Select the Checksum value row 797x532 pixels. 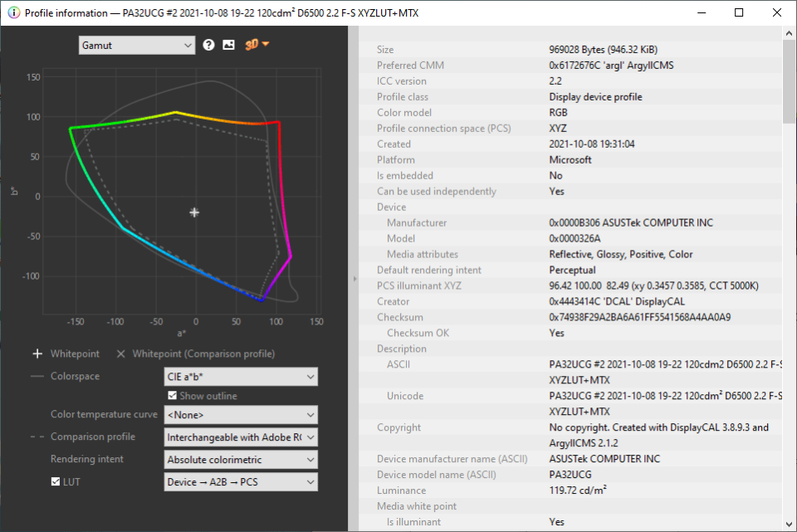(639, 317)
